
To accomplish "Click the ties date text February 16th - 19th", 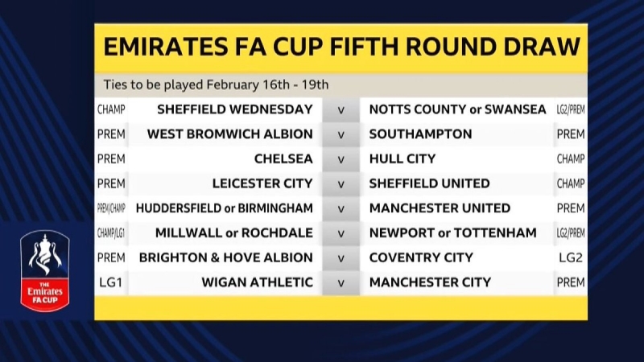I will [x=216, y=84].
